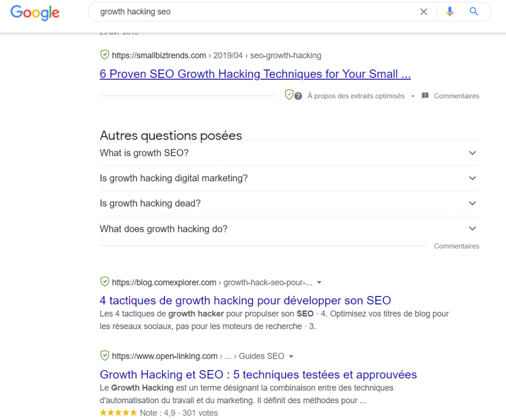The width and height of the screenshot is (506, 420).
Task: Click the blog.comexplorer.com URL breadcrumb
Action: click(x=212, y=283)
